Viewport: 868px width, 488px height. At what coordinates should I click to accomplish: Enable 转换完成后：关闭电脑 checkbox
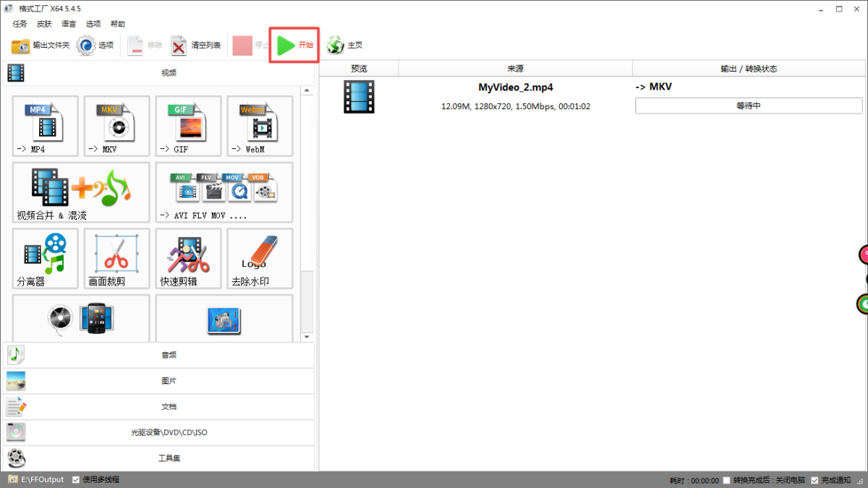click(726, 480)
